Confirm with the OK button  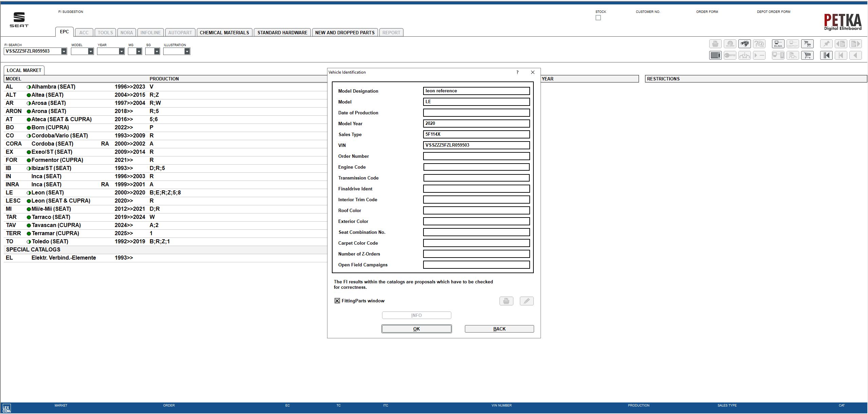pos(416,329)
